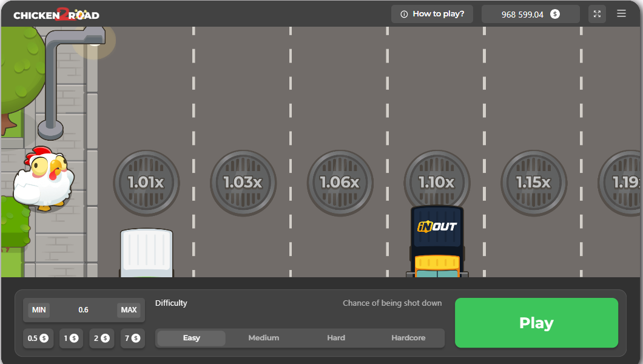Viewport: 643px width, 364px height.
Task: Open the How to play? help
Action: click(x=433, y=14)
